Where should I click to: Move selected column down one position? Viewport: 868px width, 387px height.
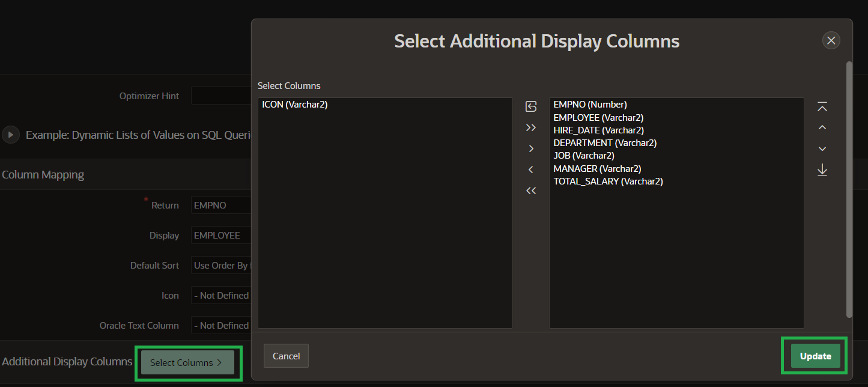tap(822, 148)
